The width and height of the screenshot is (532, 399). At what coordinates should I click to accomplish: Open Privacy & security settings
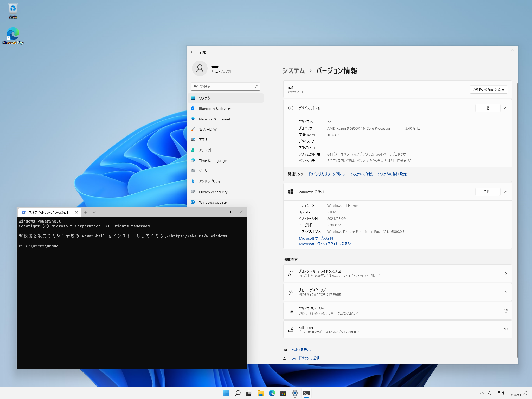[x=225, y=192]
